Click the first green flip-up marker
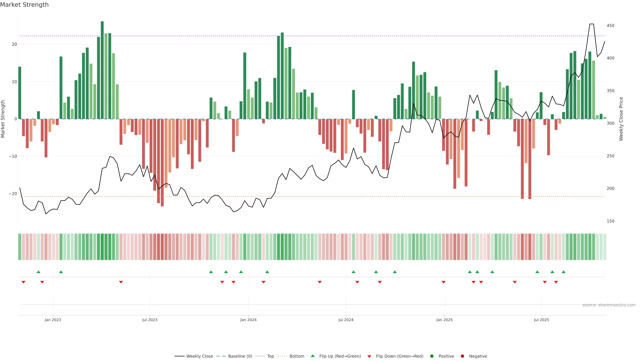The image size is (644, 362). 39,272
